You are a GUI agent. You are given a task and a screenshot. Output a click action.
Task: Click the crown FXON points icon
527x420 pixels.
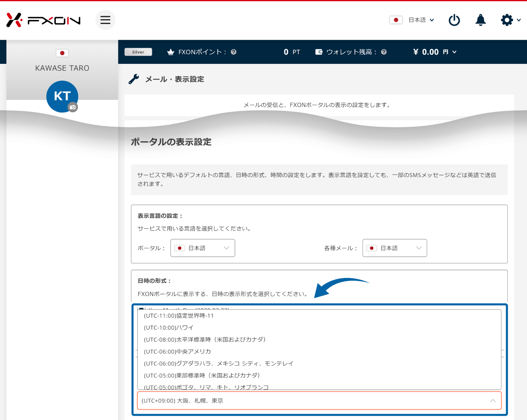click(x=171, y=52)
